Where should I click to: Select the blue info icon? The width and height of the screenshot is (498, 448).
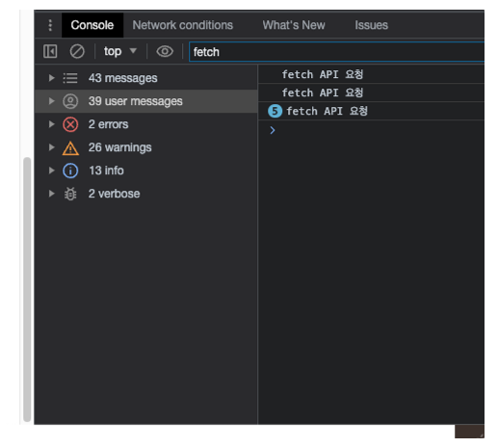coord(70,171)
